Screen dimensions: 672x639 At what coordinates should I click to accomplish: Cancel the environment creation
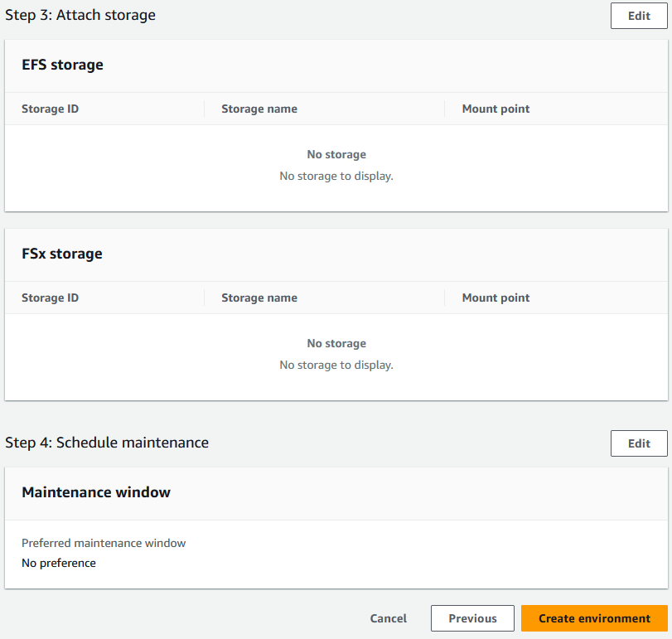point(388,618)
